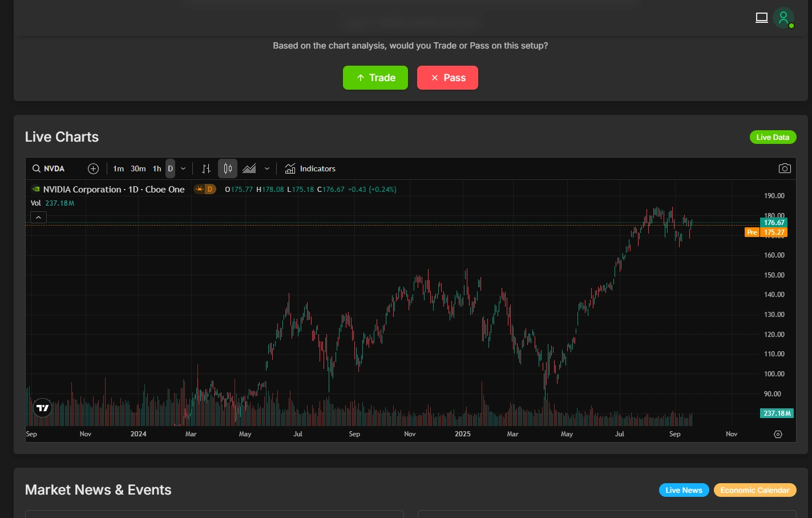The width and height of the screenshot is (812, 518).
Task: Collapse the chart legend with the chevron
Action: click(38, 218)
